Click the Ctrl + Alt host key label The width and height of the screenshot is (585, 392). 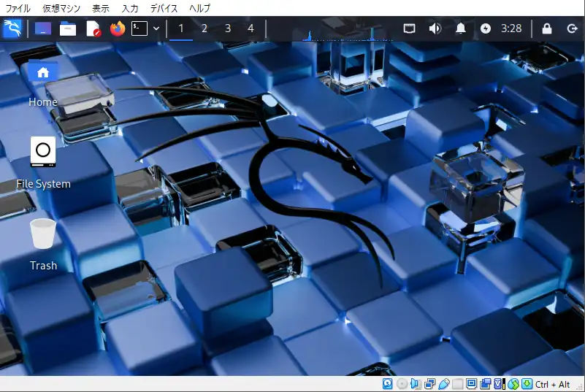tap(553, 384)
